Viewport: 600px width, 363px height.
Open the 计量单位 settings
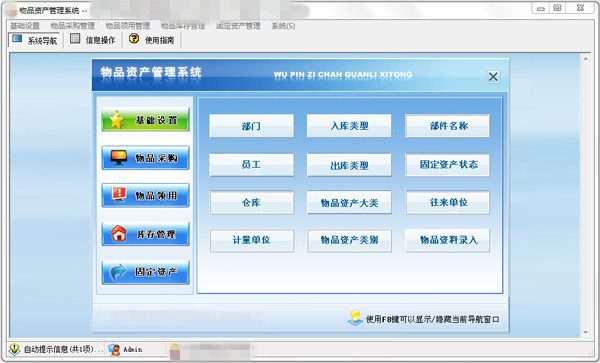click(251, 241)
